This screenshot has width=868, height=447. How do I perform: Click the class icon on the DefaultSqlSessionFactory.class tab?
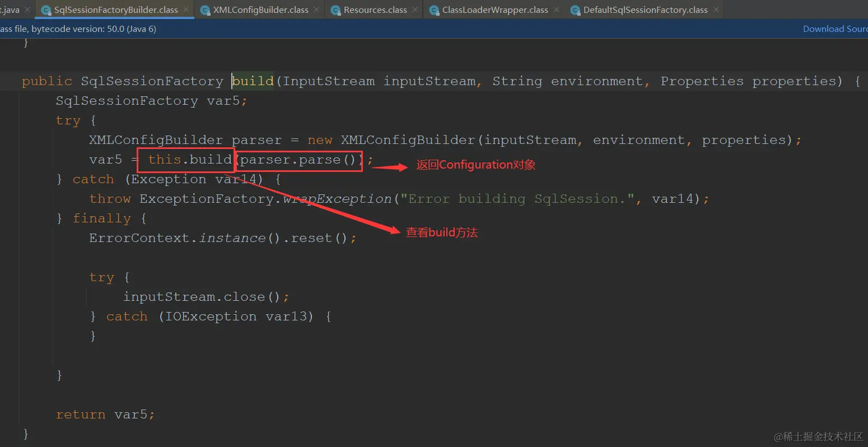[575, 10]
